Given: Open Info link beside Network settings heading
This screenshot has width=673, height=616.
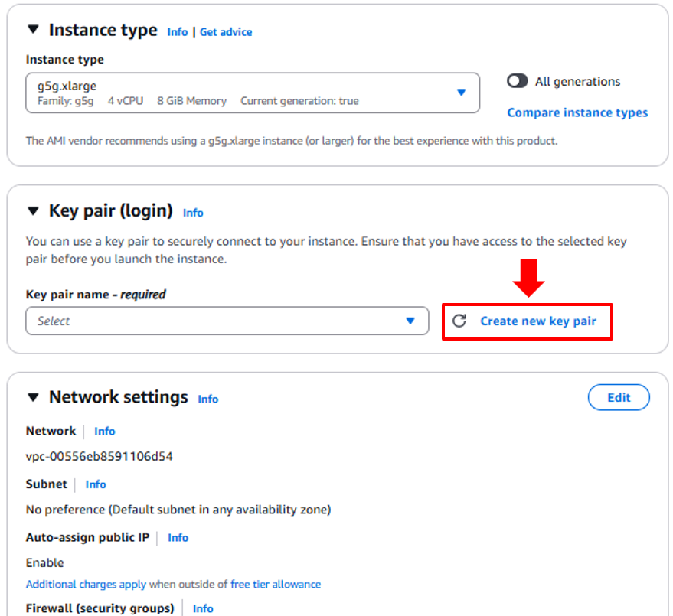Looking at the screenshot, I should point(207,399).
